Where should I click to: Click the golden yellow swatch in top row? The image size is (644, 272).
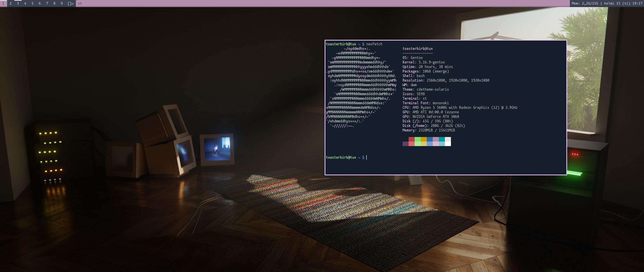(x=424, y=139)
